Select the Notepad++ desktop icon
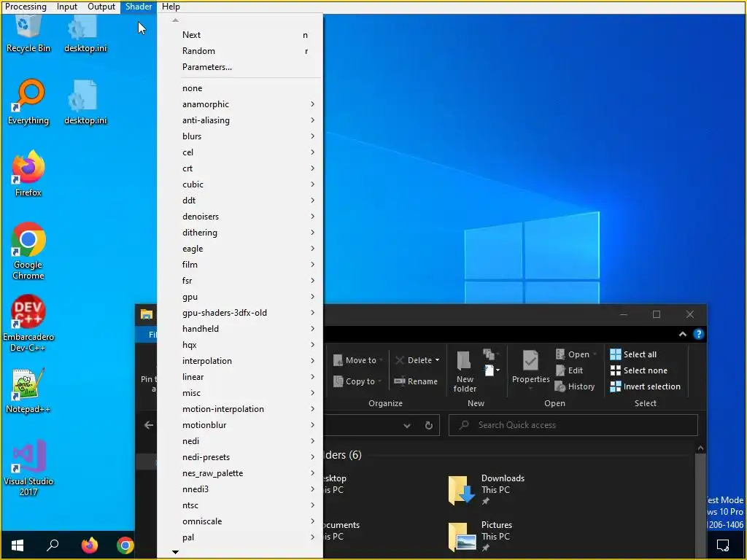Image resolution: width=747 pixels, height=560 pixels. point(28,391)
